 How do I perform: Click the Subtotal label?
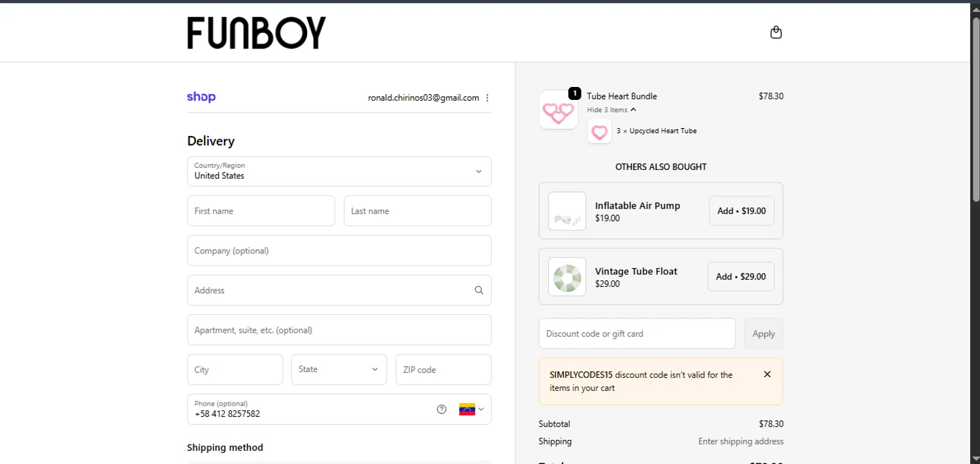click(555, 424)
